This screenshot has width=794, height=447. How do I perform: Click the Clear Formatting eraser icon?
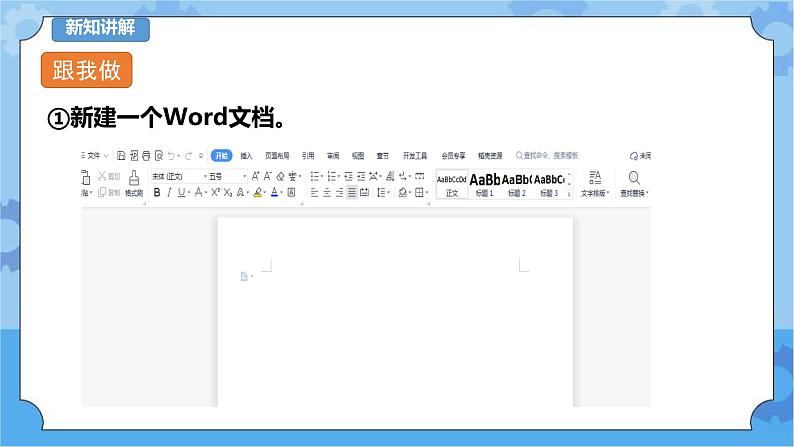(x=280, y=176)
